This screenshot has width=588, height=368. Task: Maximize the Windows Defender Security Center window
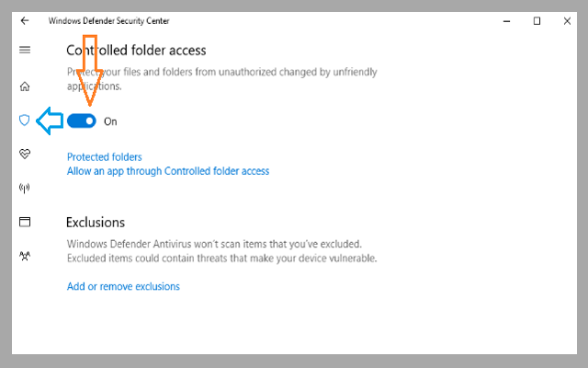point(537,20)
